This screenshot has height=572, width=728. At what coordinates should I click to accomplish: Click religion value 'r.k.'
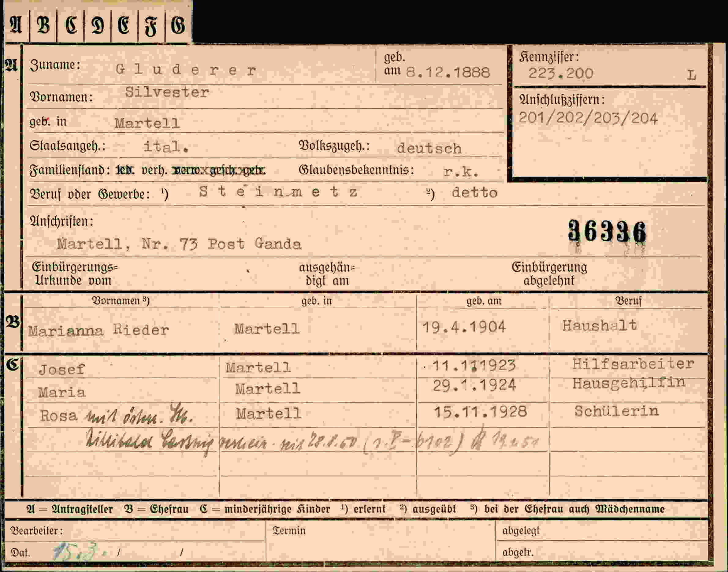pos(461,172)
